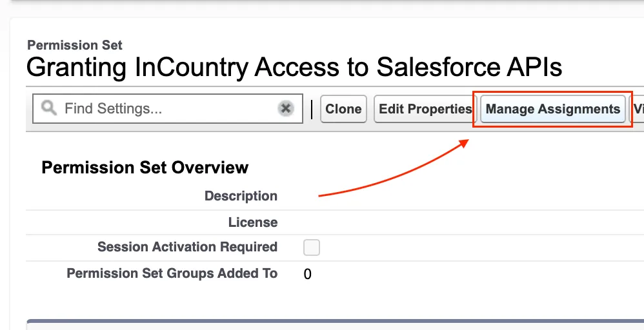The height and width of the screenshot is (330, 644).
Task: Click the small Permission Set breadcrumb label
Action: [75, 45]
